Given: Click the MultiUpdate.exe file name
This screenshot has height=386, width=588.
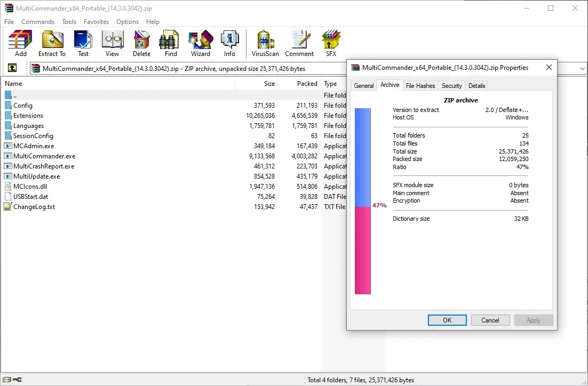Looking at the screenshot, I should click(36, 176).
